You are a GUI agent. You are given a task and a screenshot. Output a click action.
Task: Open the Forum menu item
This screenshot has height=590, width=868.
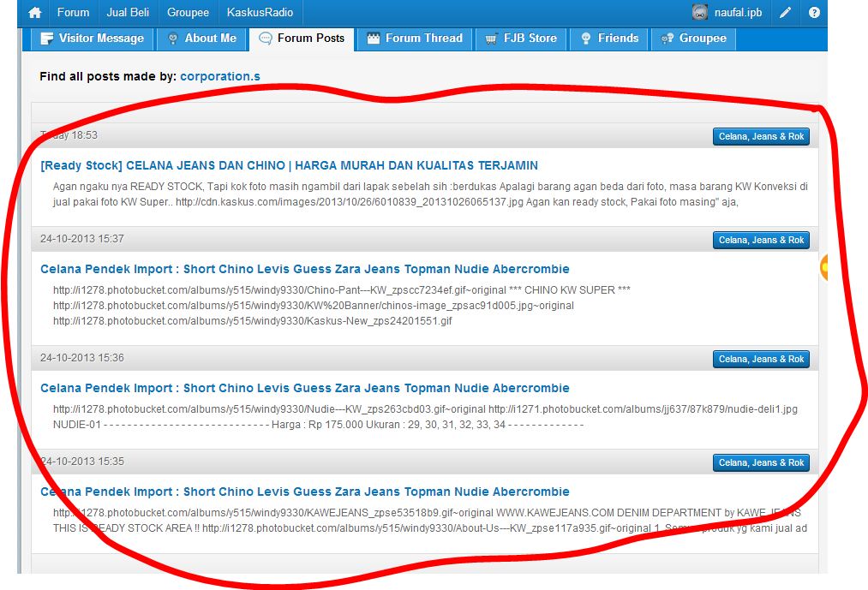73,13
